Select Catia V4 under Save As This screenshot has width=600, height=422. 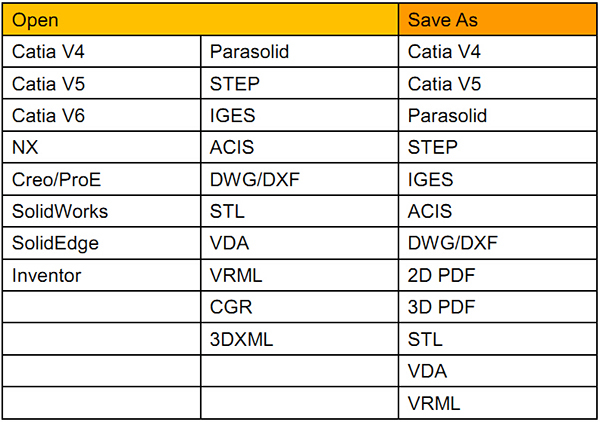pos(497,52)
